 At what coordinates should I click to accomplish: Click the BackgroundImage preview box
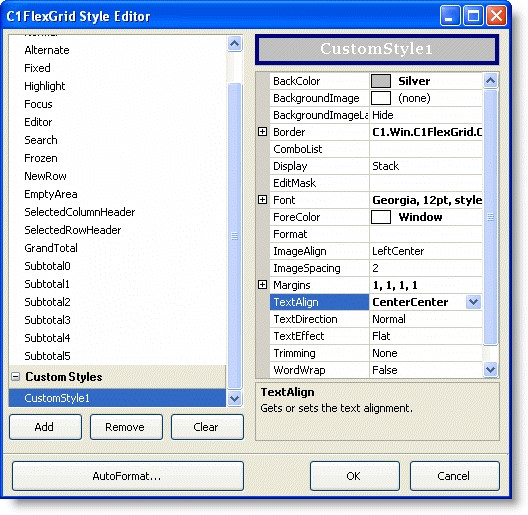[x=381, y=98]
